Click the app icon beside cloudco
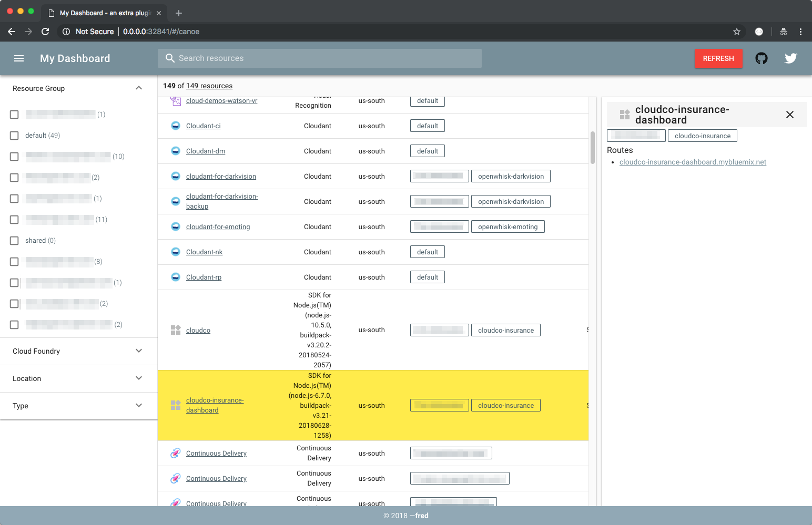Screen dimensions: 812x525 pyautogui.click(x=176, y=330)
